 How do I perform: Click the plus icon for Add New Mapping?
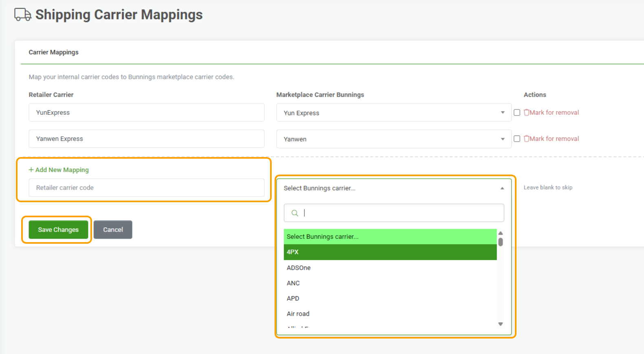click(31, 170)
